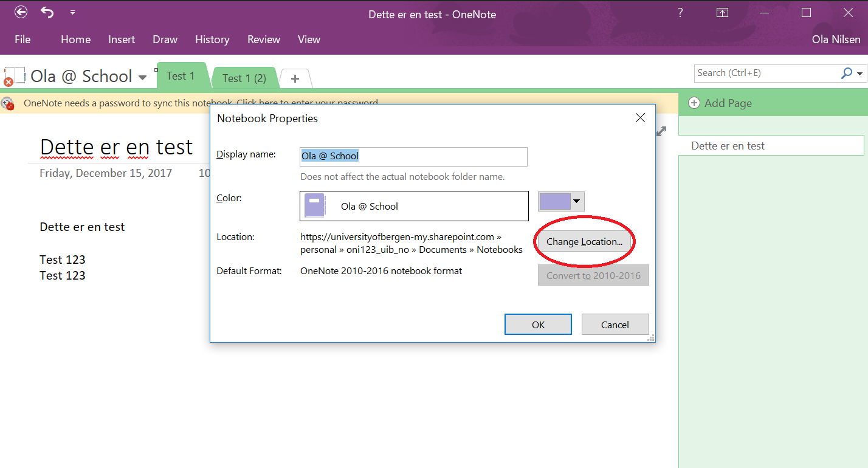Expand the Ola @ School notebook dropdown
The height and width of the screenshot is (468, 868).
pos(143,77)
